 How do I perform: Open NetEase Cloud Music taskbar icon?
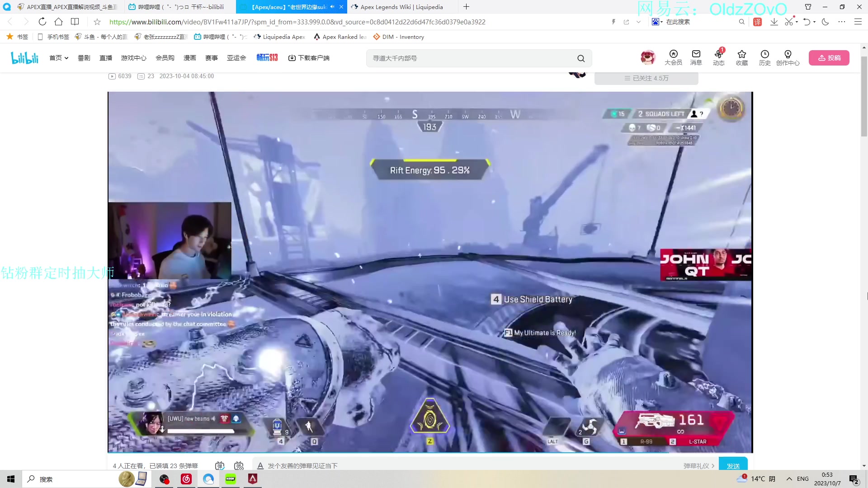coord(186,479)
